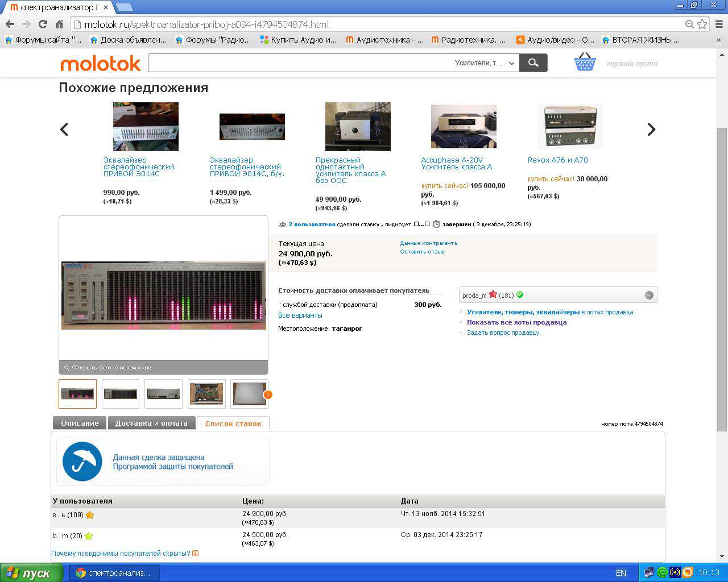
Task: Click the orange arrow next to photo thumbnails
Action: [x=268, y=394]
